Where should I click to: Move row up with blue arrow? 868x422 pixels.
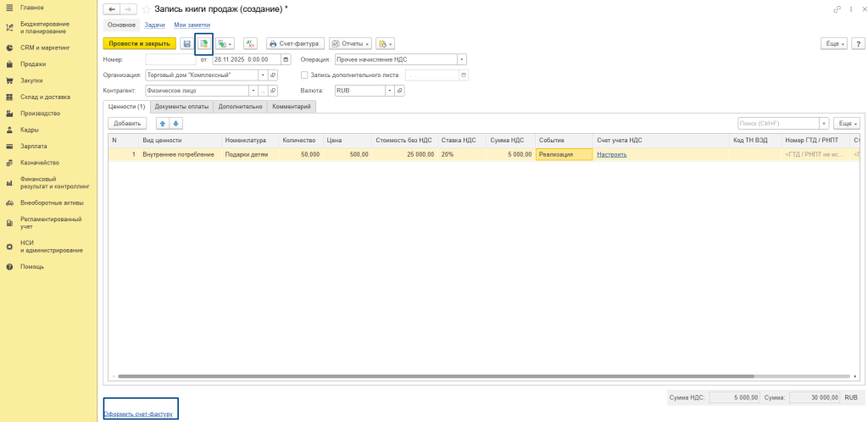(x=163, y=123)
